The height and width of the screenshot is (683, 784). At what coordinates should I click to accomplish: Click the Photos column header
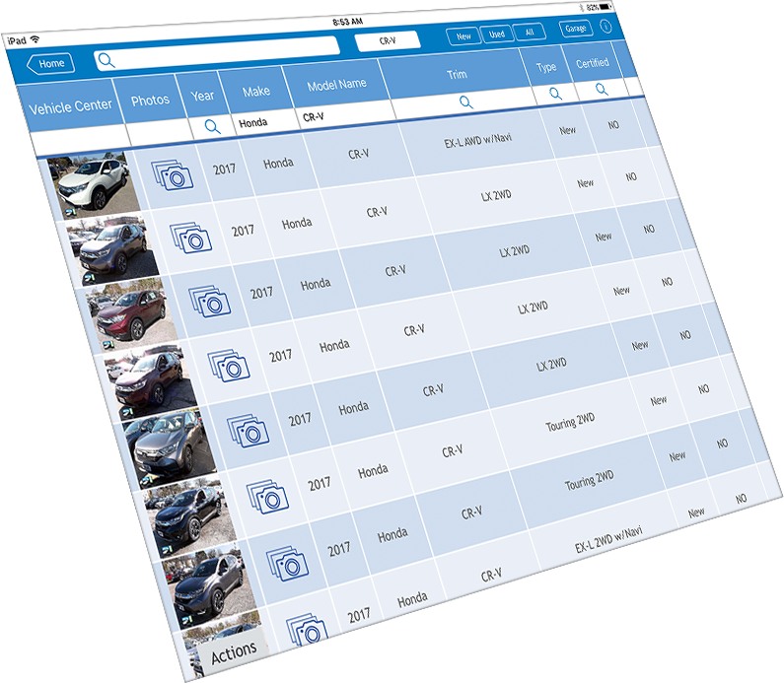[x=150, y=100]
